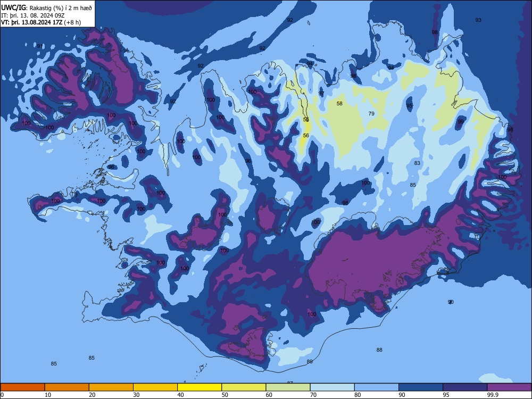The width and height of the screenshot is (532, 399).
Task: Click the map value 89 near the south coast
Action: pyautogui.click(x=310, y=362)
